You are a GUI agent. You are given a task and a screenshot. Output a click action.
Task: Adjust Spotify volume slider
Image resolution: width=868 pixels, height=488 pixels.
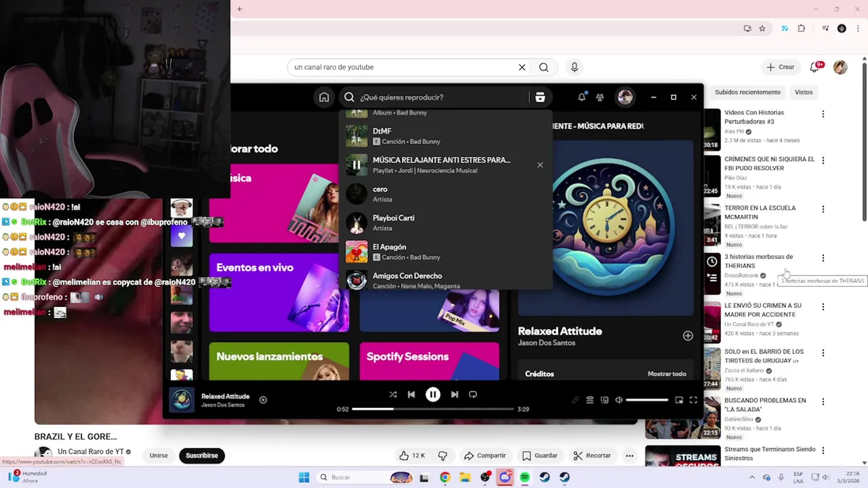coord(647,400)
